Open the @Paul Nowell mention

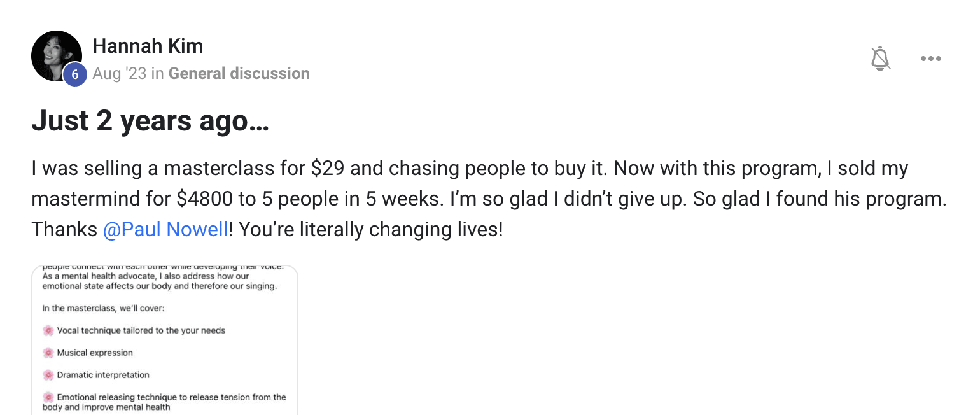click(x=165, y=229)
